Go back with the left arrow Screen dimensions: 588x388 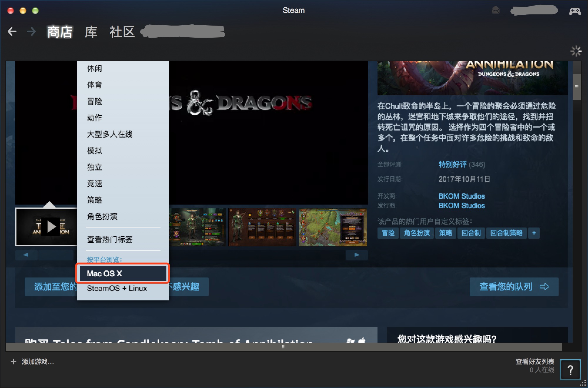[12, 31]
